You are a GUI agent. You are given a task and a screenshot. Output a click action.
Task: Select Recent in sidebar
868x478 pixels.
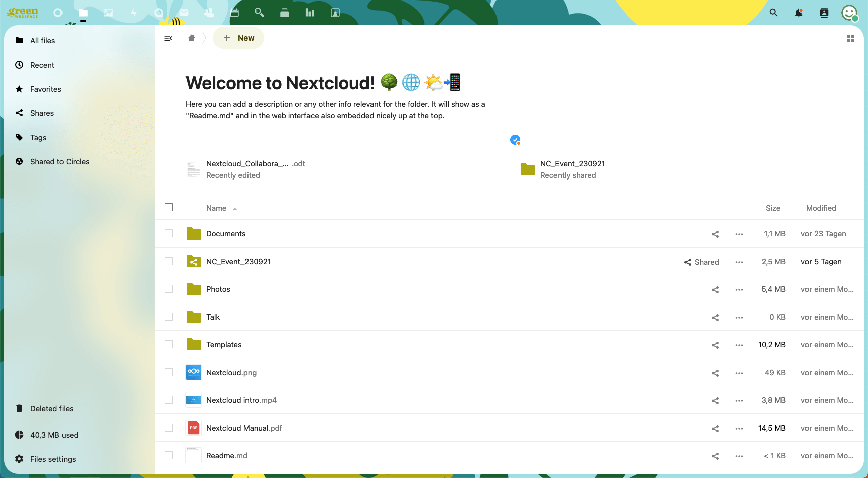[x=80, y=65]
